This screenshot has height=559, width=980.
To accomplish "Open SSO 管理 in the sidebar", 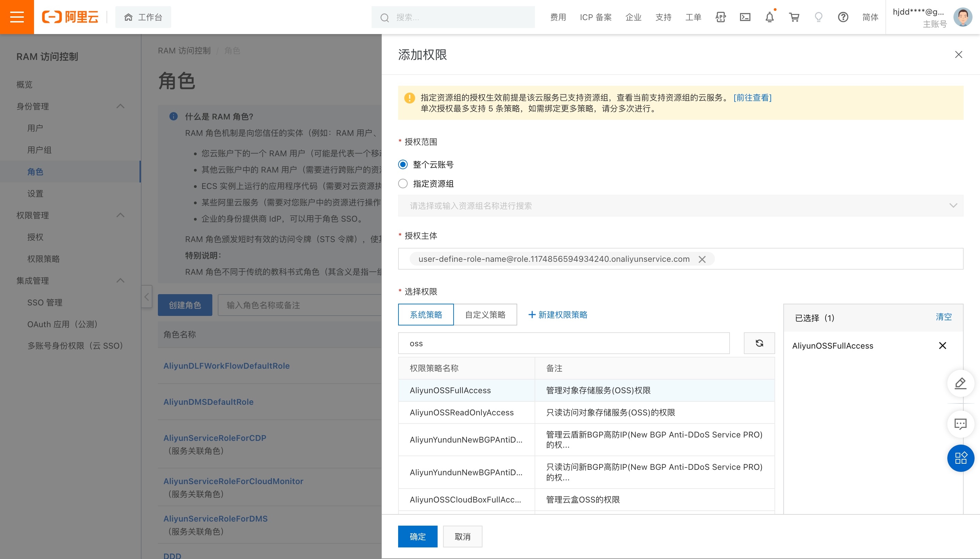I will (x=45, y=302).
